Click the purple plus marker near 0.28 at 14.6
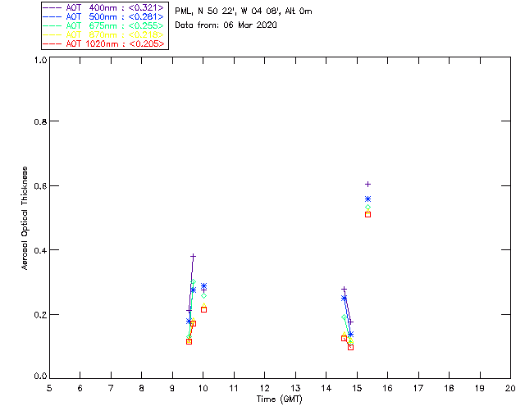The image size is (525, 420). (x=345, y=289)
